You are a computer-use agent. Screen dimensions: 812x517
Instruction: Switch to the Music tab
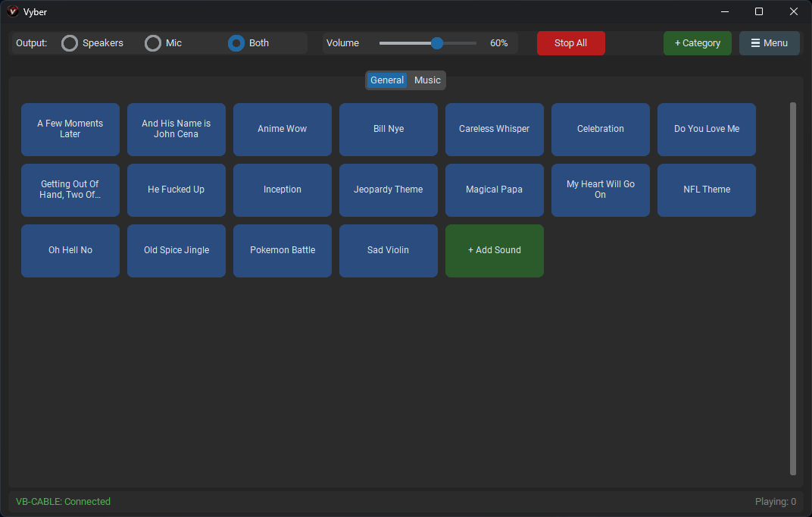click(427, 80)
